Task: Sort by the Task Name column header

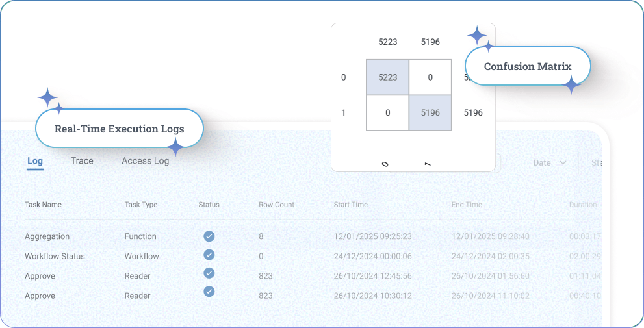Action: pyautogui.click(x=43, y=205)
